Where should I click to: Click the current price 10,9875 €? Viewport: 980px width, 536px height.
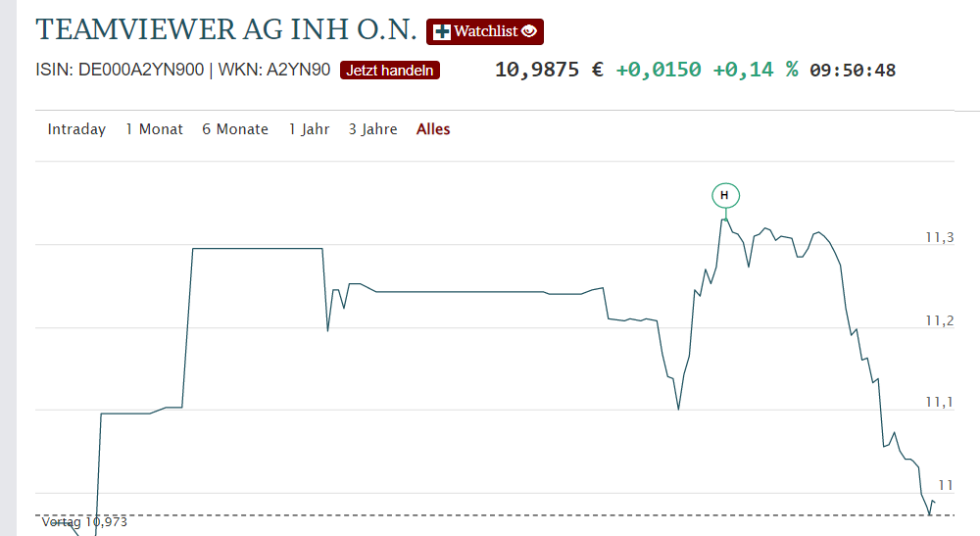coord(550,70)
